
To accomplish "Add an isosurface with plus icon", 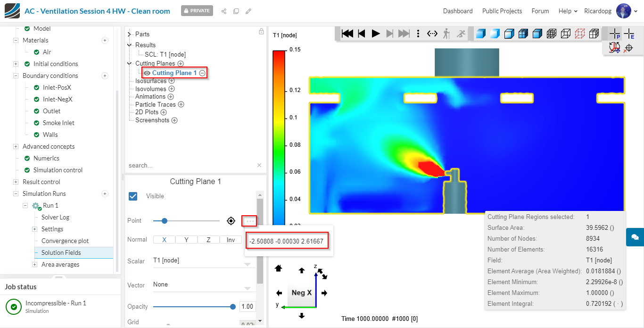I will click(x=172, y=81).
